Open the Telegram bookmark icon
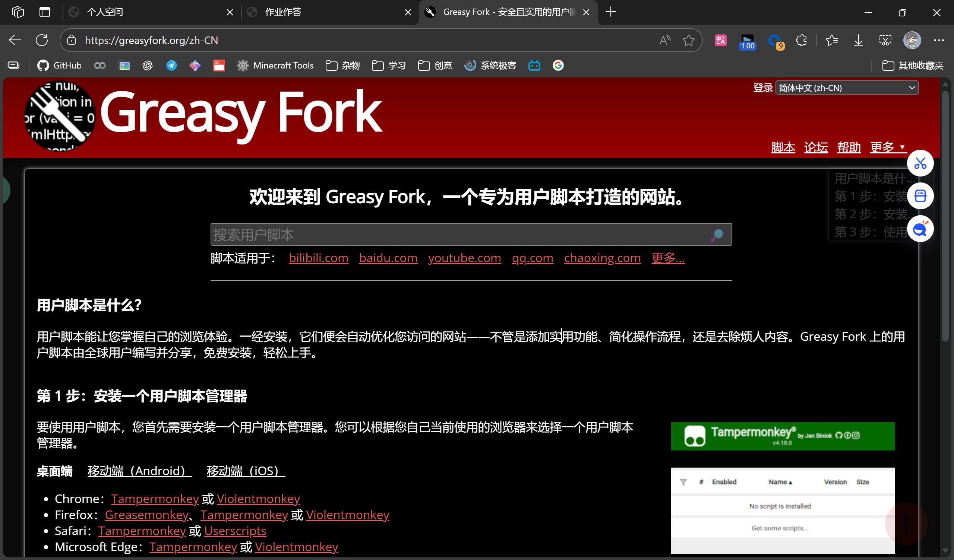Viewport: 954px width, 560px height. click(171, 66)
